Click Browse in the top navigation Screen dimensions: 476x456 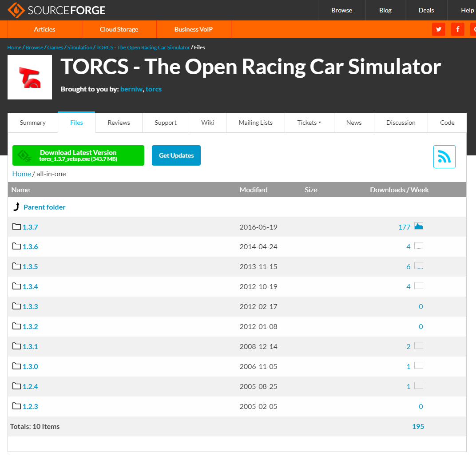point(342,10)
